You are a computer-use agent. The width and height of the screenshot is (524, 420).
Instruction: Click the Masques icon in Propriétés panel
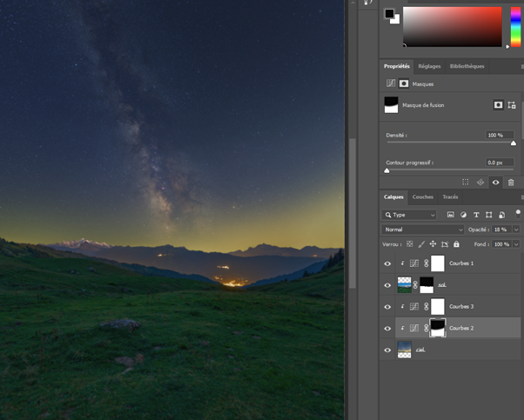pos(404,83)
